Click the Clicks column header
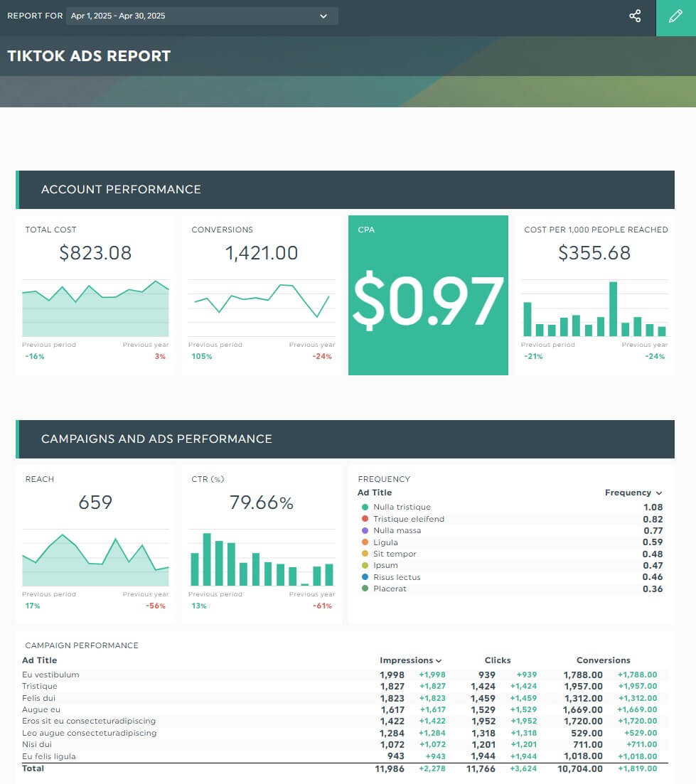 click(x=498, y=660)
